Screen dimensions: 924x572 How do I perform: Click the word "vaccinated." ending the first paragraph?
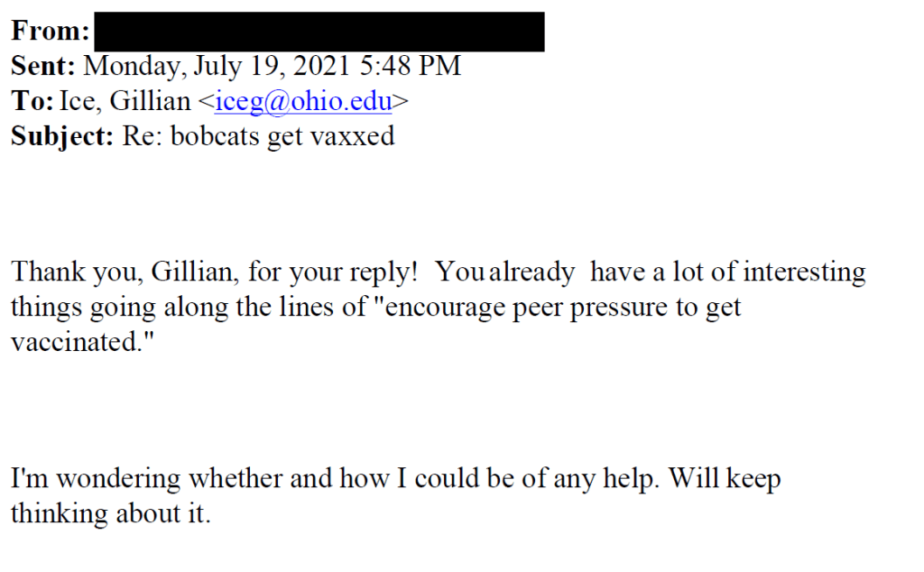[78, 342]
